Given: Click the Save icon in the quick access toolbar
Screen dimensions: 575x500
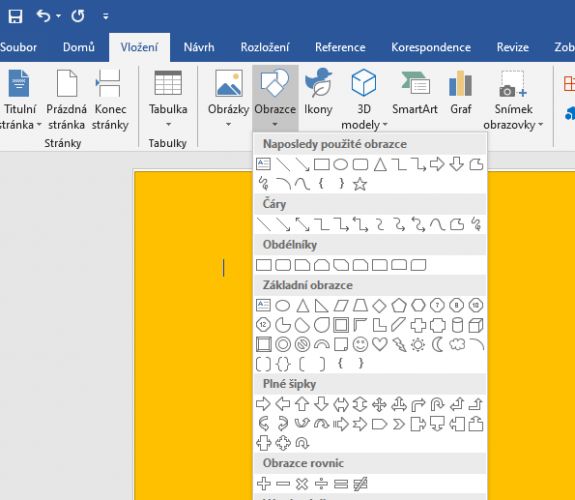Looking at the screenshot, I should tap(15, 16).
